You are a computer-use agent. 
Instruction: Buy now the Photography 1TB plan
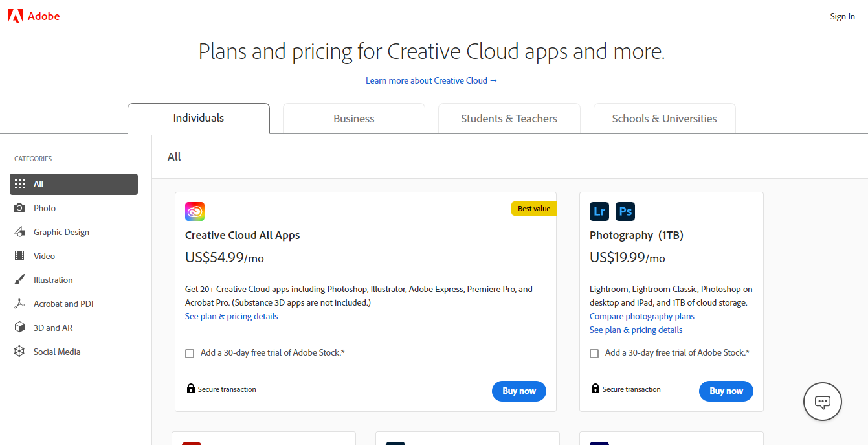726,391
